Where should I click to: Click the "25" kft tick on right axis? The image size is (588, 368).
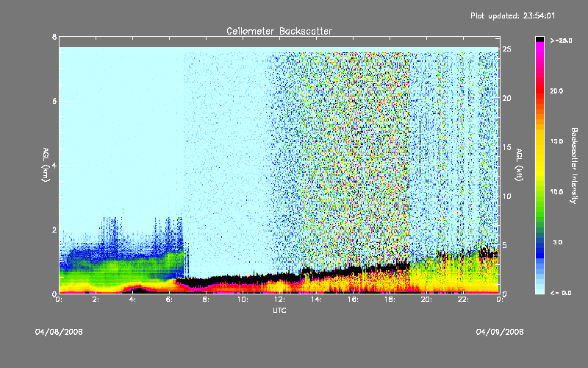point(507,49)
